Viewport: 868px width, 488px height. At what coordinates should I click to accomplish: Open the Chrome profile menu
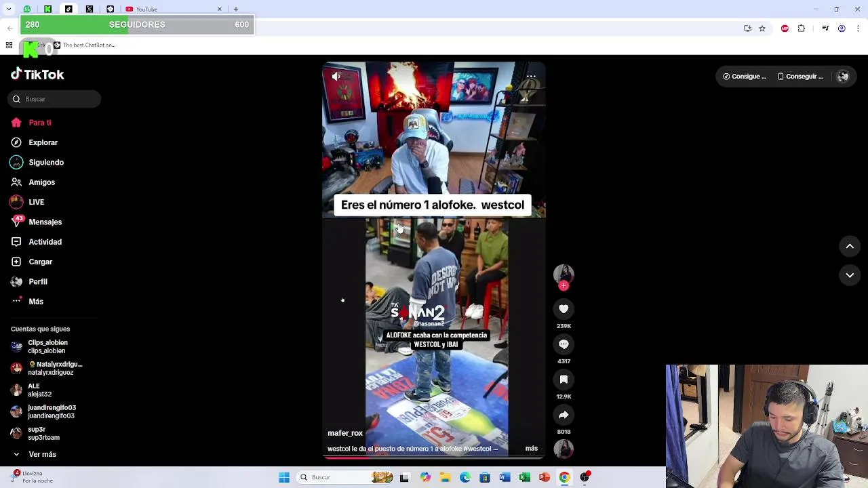tap(842, 28)
